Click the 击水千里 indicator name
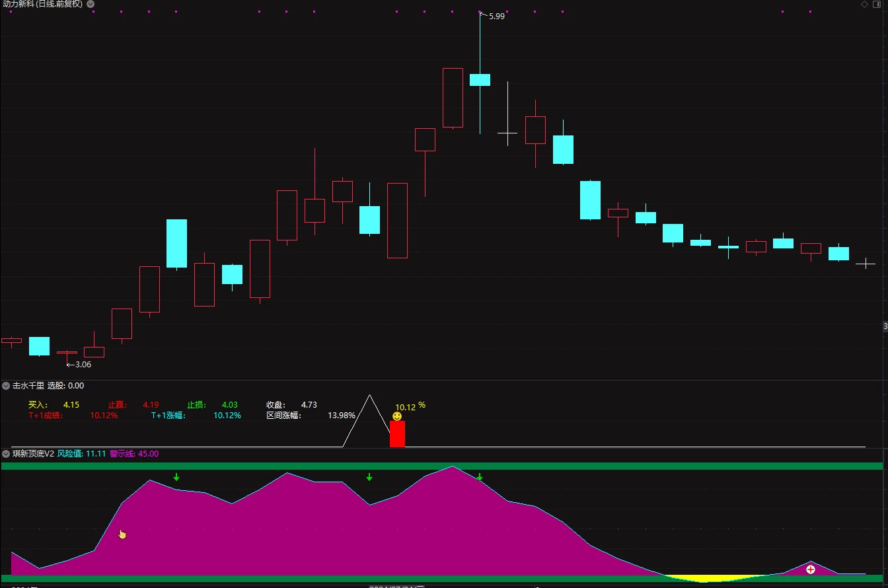 [x=28, y=385]
